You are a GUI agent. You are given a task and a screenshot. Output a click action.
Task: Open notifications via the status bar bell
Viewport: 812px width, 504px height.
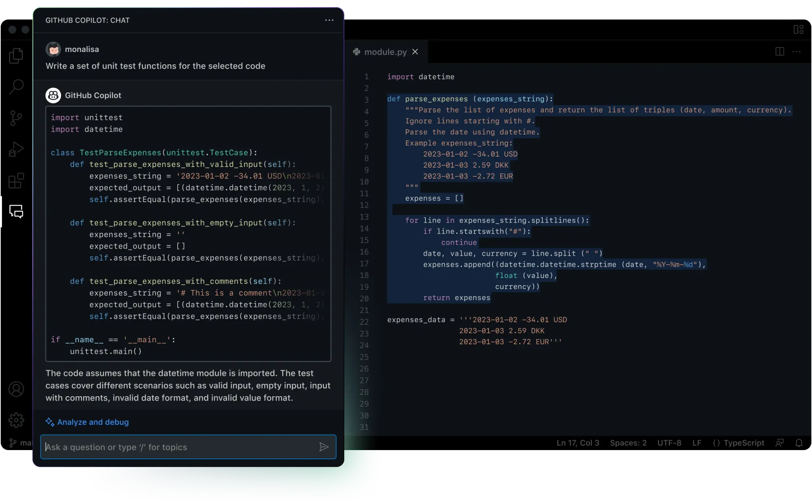(799, 443)
